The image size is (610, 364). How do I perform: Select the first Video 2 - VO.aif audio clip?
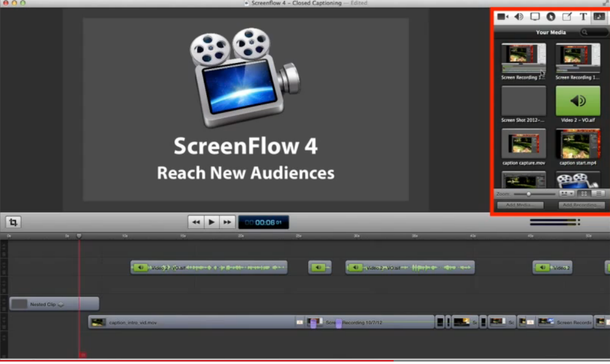coord(209,268)
